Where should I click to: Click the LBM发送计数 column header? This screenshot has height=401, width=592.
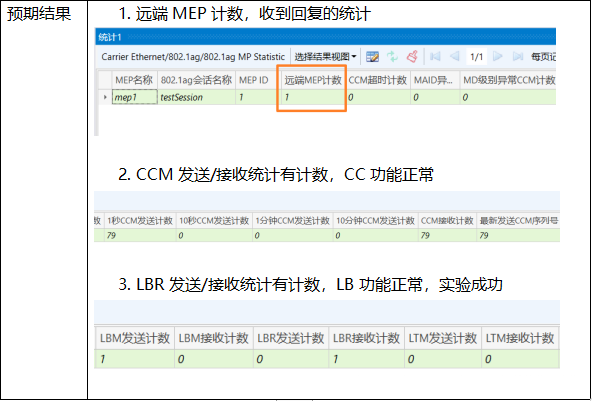click(x=134, y=338)
